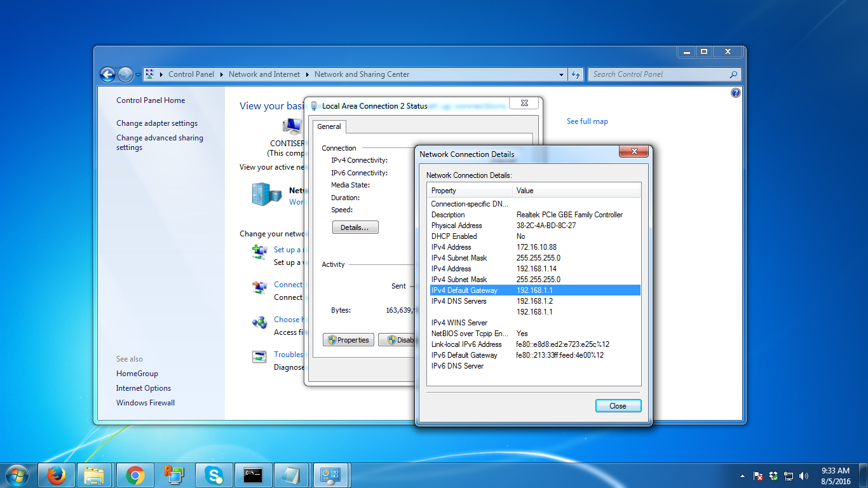Launch Skype from the taskbar
The image size is (868, 488).
215,475
